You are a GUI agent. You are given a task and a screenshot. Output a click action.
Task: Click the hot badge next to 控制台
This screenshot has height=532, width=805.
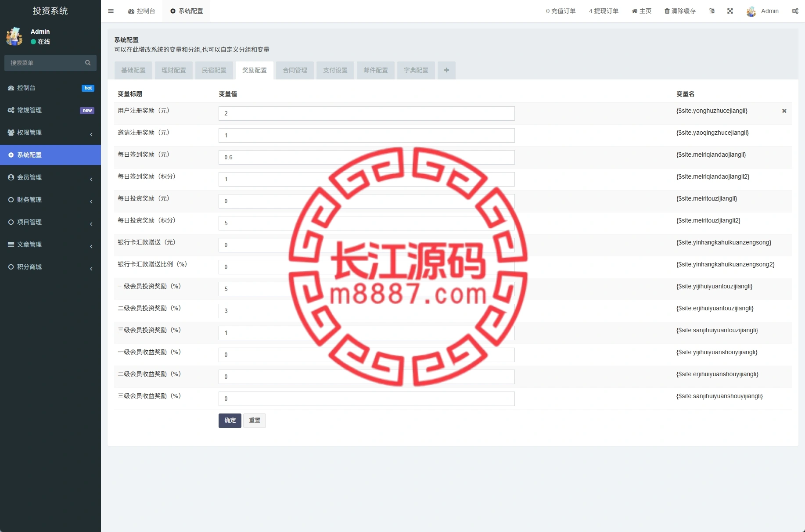coord(88,88)
